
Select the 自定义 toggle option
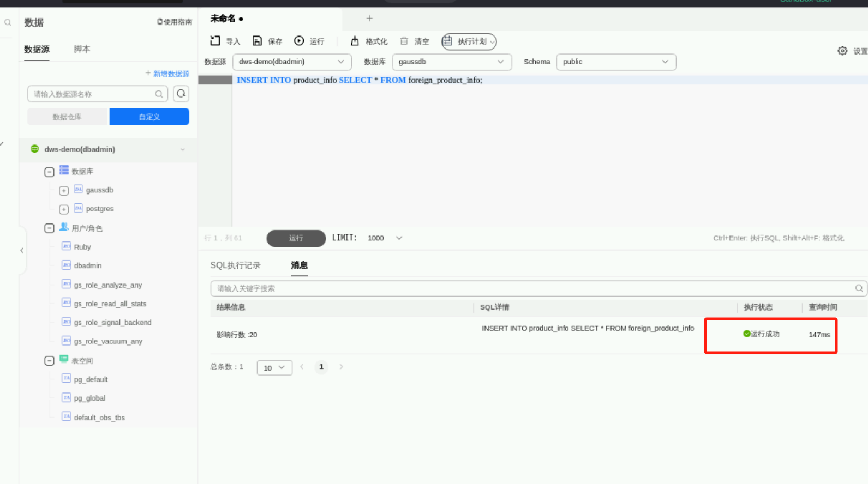[x=149, y=117]
